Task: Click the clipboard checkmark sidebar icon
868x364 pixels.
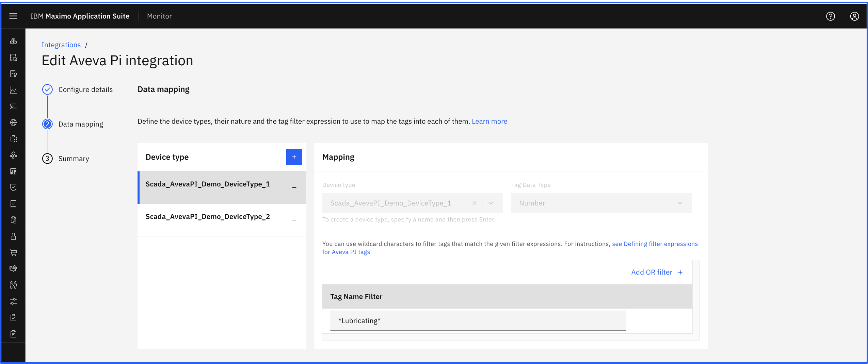Action: 13,318
